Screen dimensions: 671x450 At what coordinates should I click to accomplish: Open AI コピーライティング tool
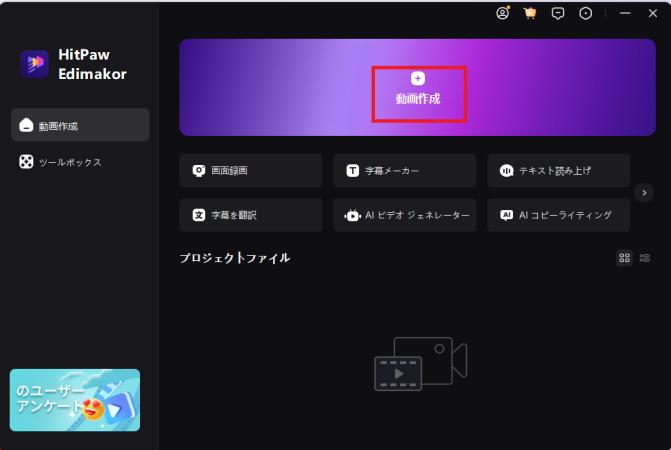coord(558,215)
